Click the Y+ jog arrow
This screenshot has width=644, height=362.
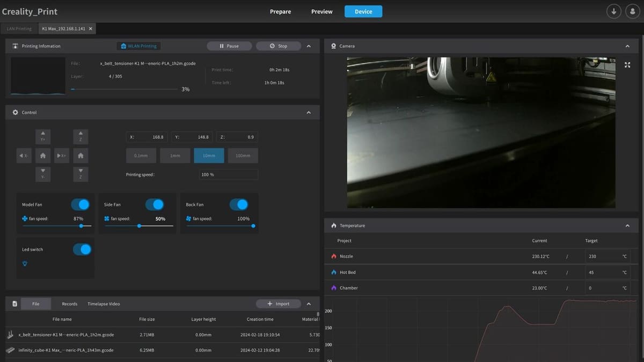tap(43, 136)
